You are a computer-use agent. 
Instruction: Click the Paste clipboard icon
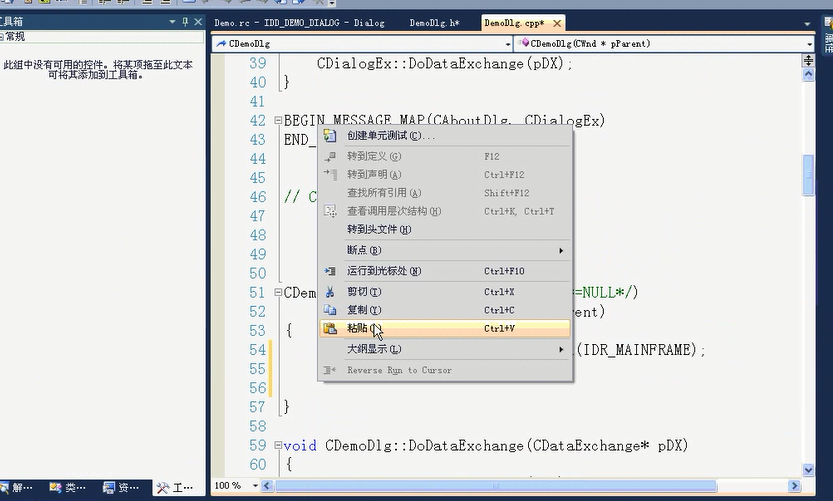tap(330, 328)
